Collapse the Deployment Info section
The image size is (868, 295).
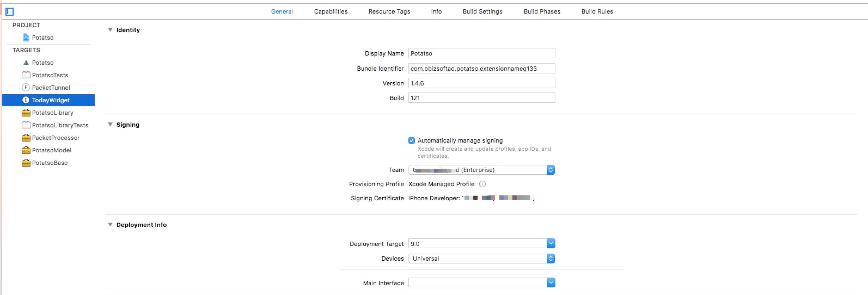click(110, 225)
